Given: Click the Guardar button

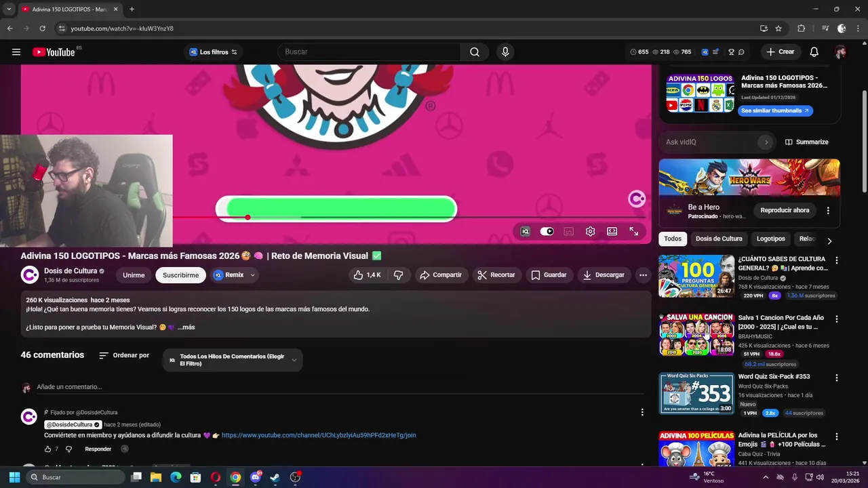Looking at the screenshot, I should click(x=549, y=275).
